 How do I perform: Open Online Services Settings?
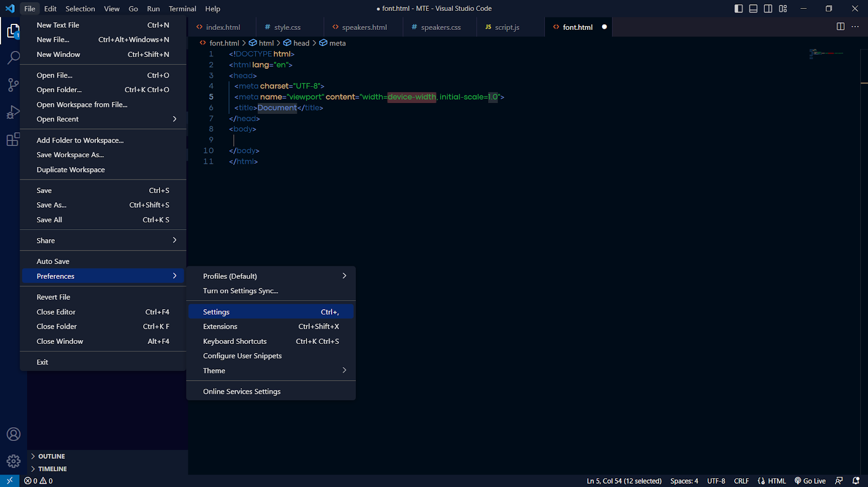pos(271,392)
